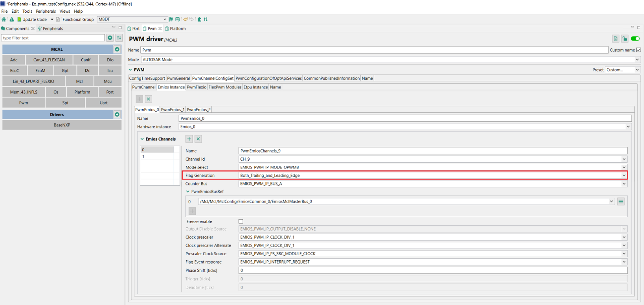Click the puzzle-piece icon in the top toolbar
The width and height of the screenshot is (644, 305).
tap(199, 19)
